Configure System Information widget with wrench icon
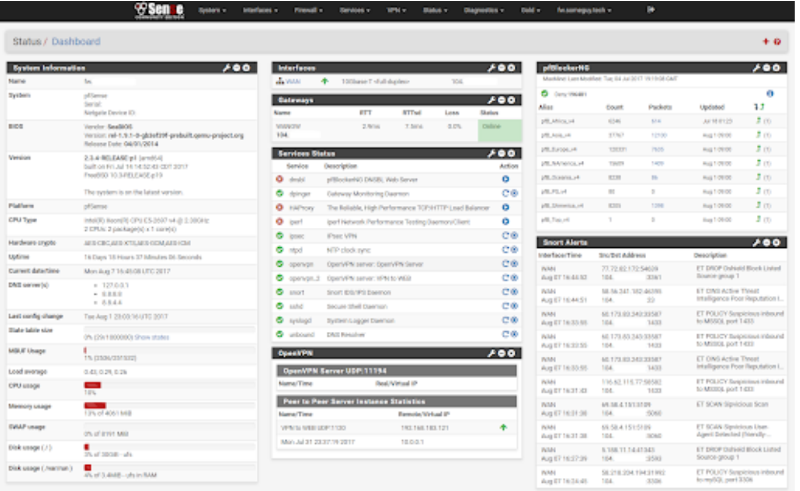 point(227,68)
